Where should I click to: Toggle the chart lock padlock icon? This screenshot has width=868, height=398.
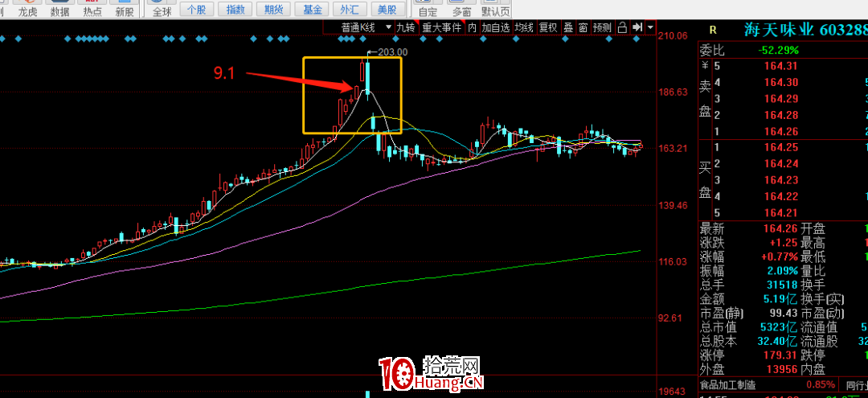(623, 27)
